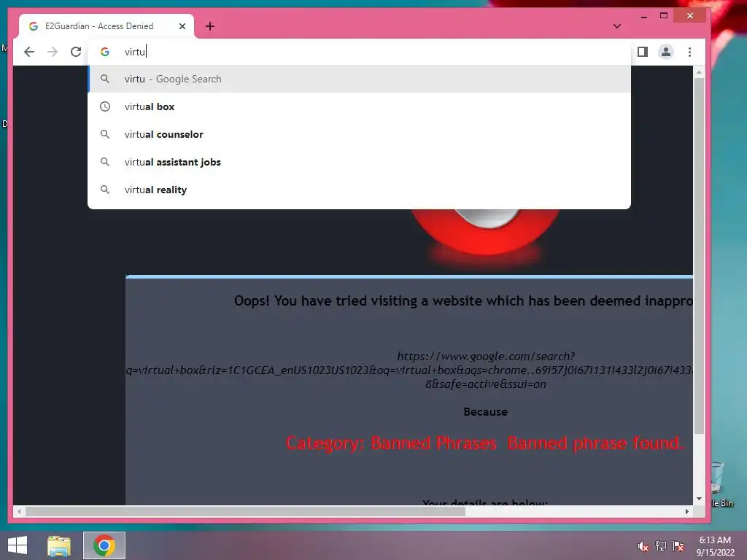Image resolution: width=747 pixels, height=560 pixels.
Task: Click muted volume tray icon
Action: click(643, 546)
